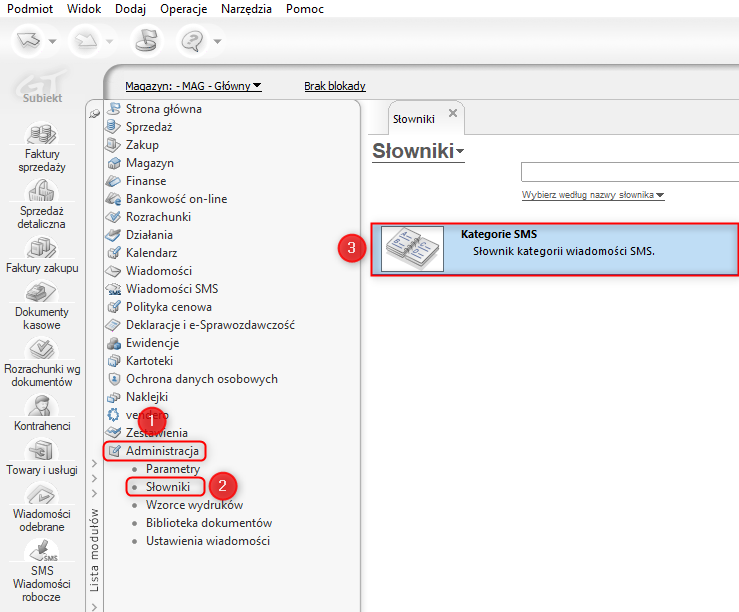Click the Administracja module icon

point(114,451)
